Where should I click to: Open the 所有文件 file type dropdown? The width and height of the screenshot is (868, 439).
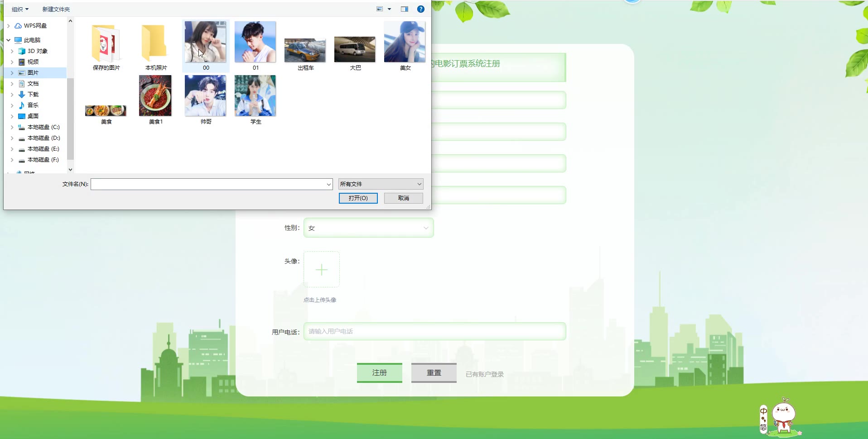pyautogui.click(x=381, y=184)
